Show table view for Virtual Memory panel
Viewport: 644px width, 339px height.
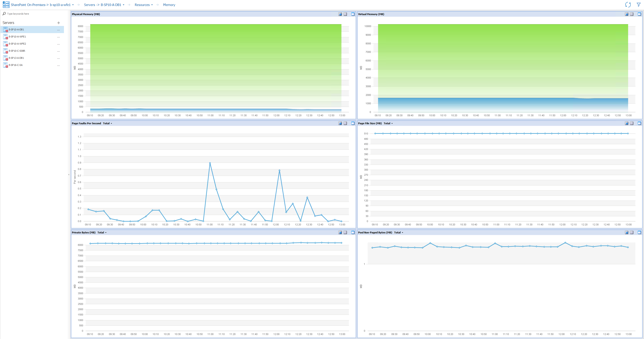point(632,14)
